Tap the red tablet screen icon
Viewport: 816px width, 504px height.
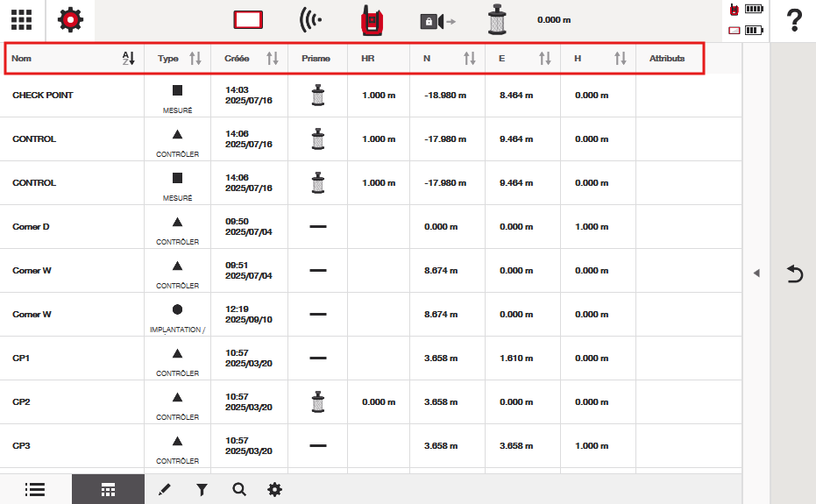click(248, 20)
